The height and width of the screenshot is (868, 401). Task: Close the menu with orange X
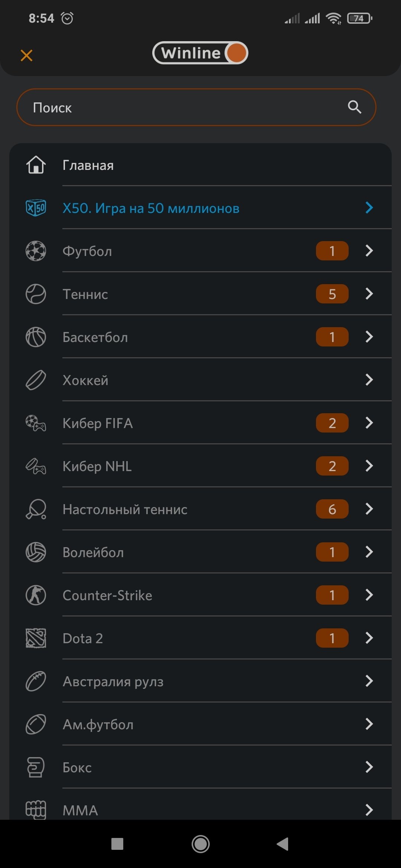[26, 55]
